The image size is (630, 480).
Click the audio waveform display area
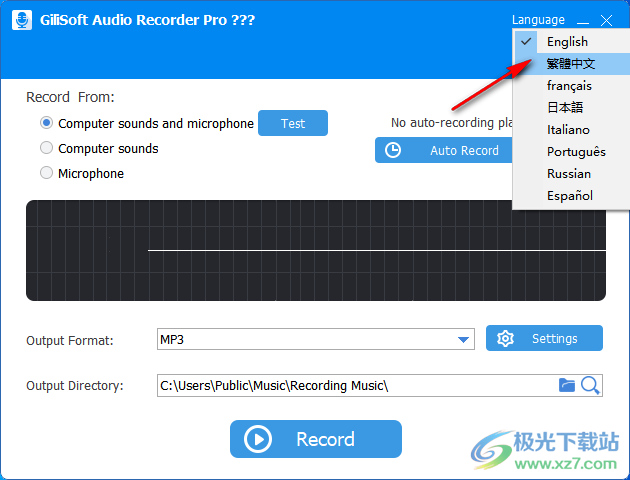tap(316, 250)
